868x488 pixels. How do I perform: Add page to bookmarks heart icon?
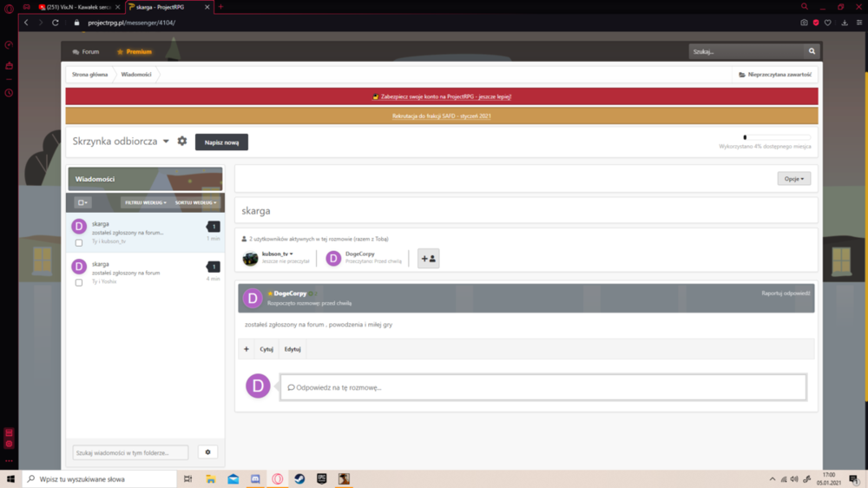click(827, 23)
